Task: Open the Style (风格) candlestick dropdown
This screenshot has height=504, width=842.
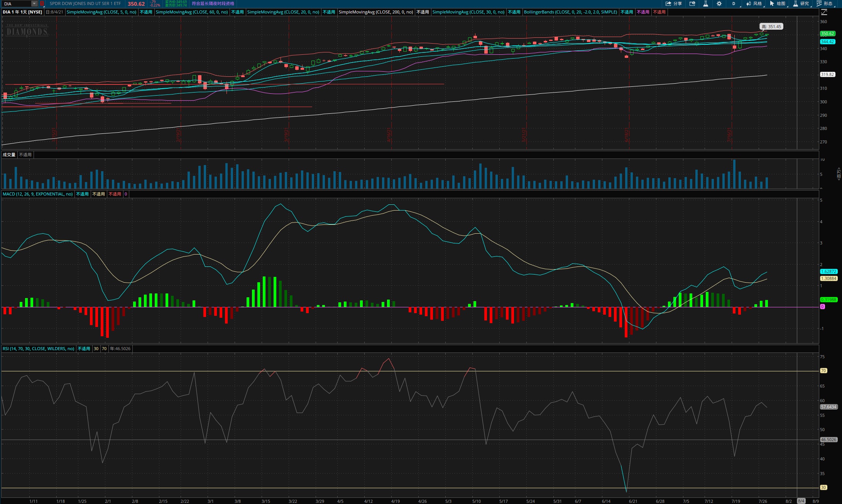Action: tap(754, 3)
